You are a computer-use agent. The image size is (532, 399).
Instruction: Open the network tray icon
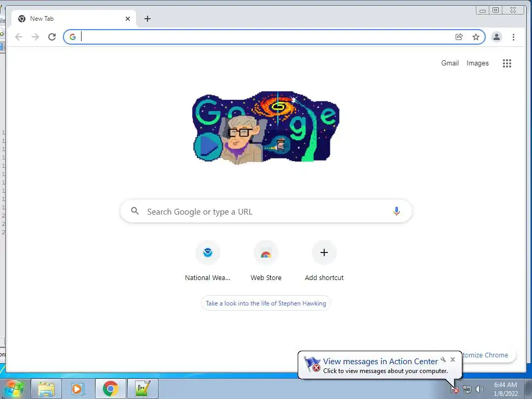467,390
